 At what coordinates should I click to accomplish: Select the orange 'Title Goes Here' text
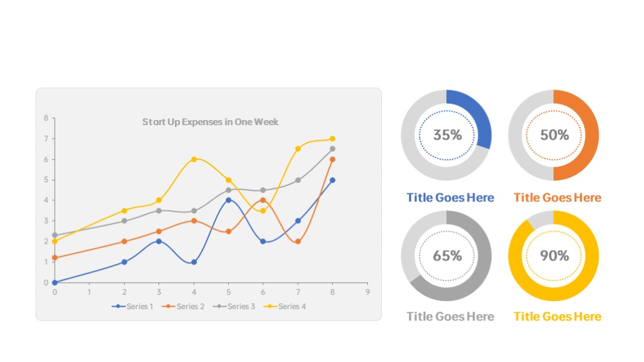click(x=557, y=198)
